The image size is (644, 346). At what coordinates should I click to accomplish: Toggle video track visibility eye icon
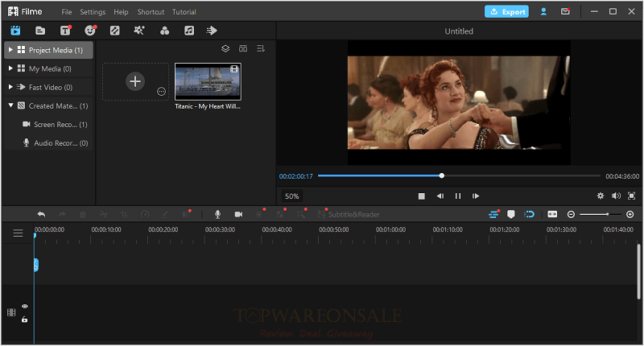pos(25,307)
